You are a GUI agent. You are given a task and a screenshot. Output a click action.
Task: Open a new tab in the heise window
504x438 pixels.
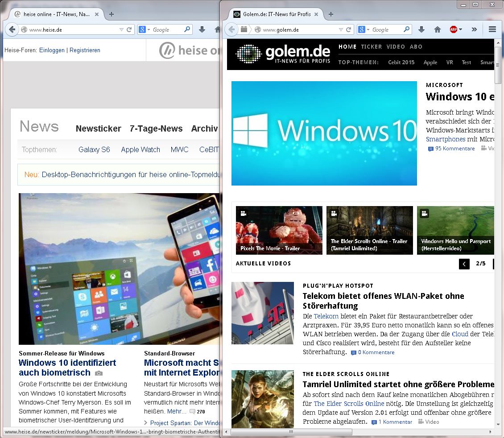click(112, 14)
